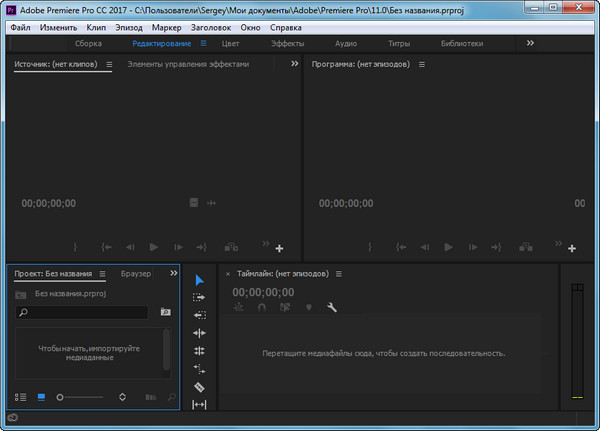This screenshot has width=600, height=431.
Task: Switch project panel to list view
Action: 21,397
